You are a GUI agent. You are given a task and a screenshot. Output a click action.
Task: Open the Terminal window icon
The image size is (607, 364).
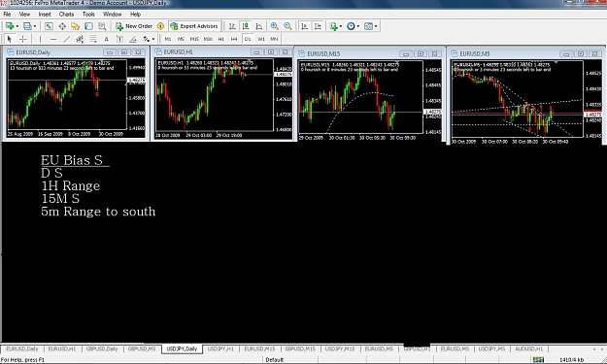[88, 26]
